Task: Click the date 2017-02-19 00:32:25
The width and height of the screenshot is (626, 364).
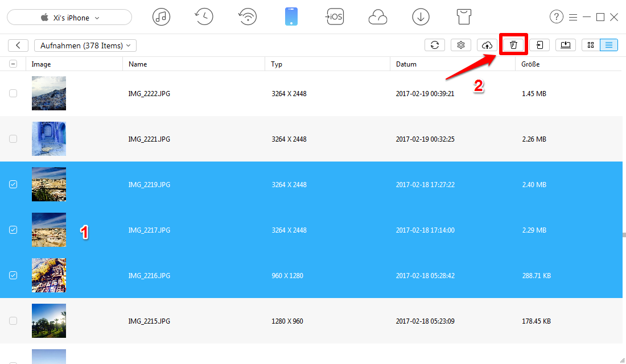Action: coord(425,139)
